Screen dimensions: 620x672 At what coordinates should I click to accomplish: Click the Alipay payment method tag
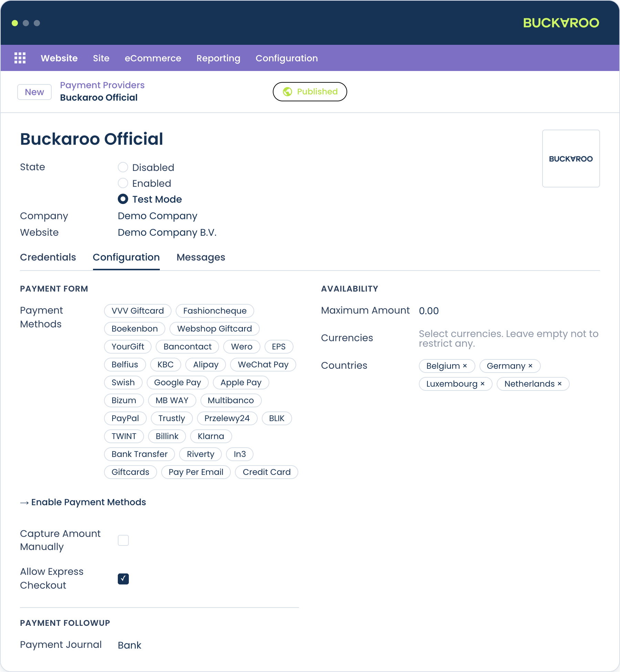pos(206,365)
